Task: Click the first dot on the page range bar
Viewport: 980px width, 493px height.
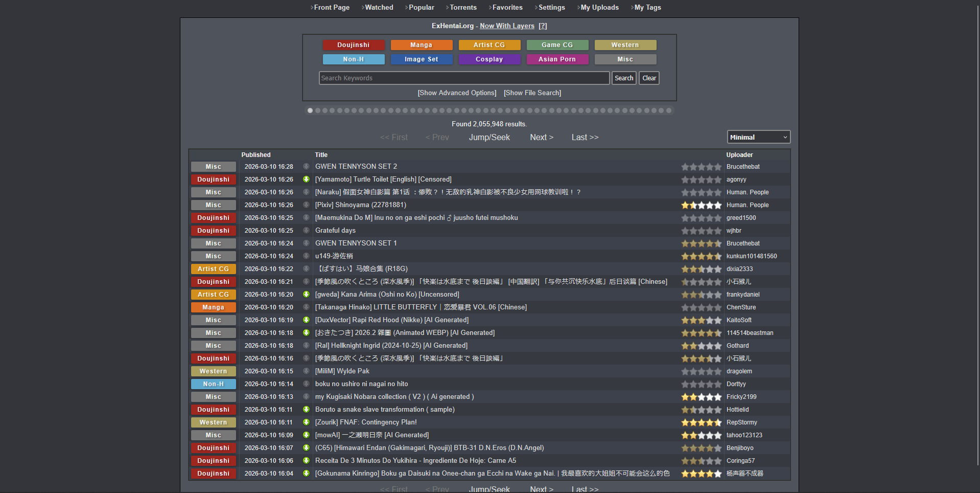Action: (310, 110)
